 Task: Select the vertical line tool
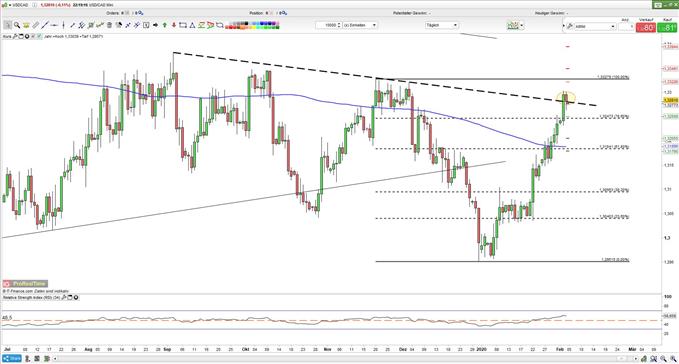(x=63, y=25)
